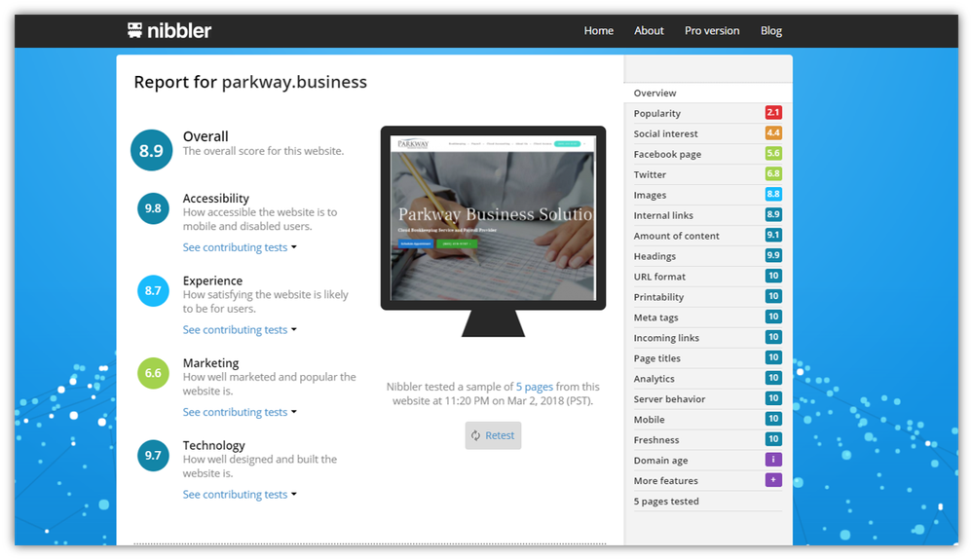
Task: Click the nibbler logo
Action: coord(169,30)
